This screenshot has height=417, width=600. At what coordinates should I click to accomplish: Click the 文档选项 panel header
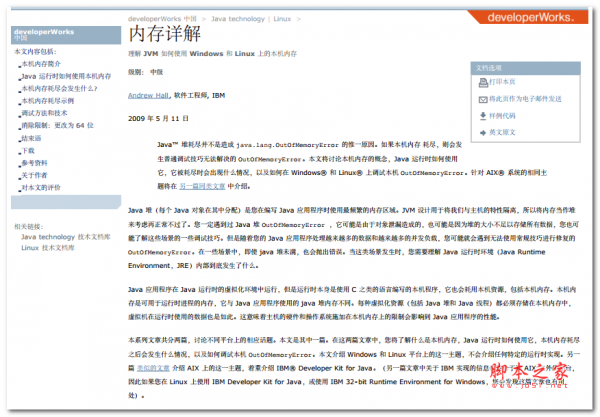click(525, 68)
